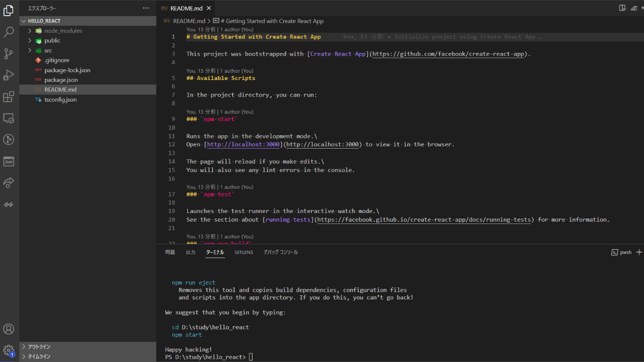Click the 'Launches the test runner' line
The width and height of the screenshot is (644, 362).
tap(283, 211)
